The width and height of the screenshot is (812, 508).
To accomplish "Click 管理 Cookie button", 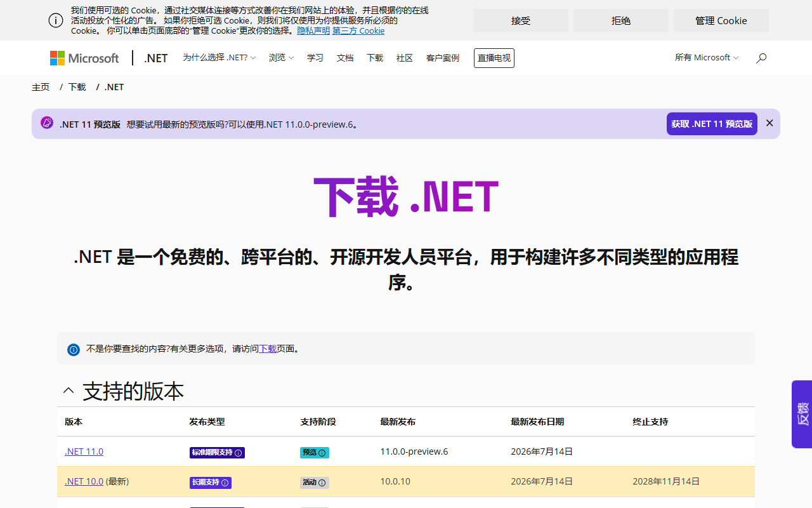I will coord(721,20).
